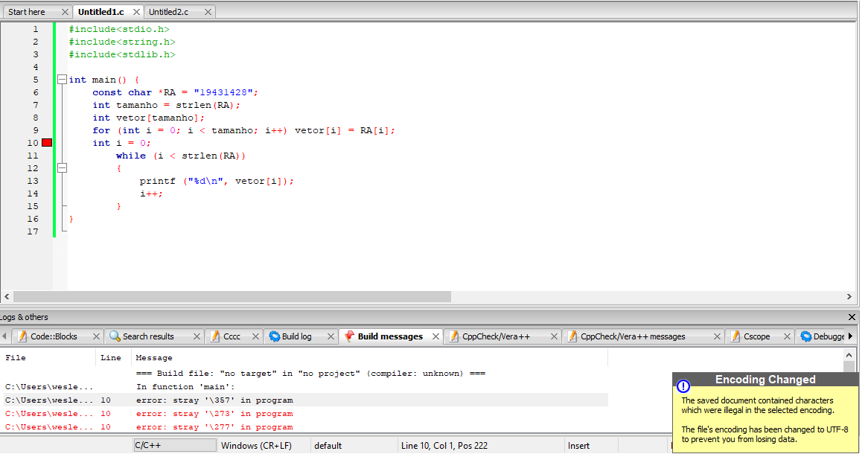
Task: Close the CppCheck/Vera++ messages tab
Action: (x=717, y=336)
